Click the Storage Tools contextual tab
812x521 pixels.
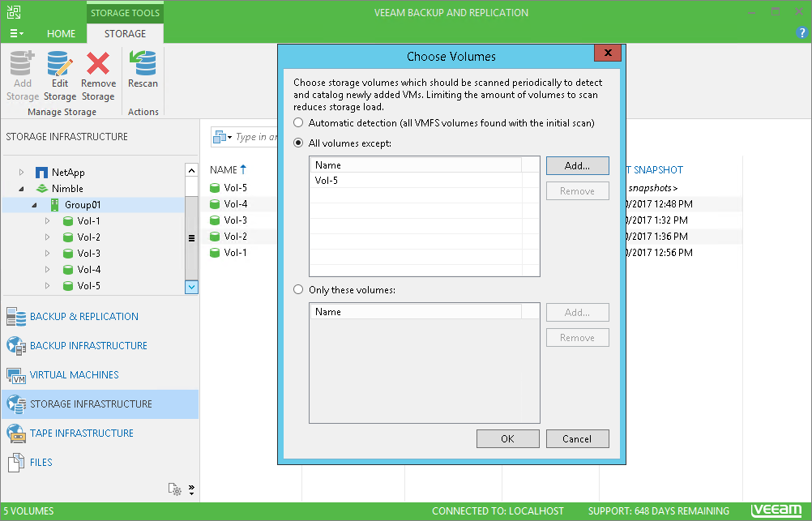pos(126,13)
